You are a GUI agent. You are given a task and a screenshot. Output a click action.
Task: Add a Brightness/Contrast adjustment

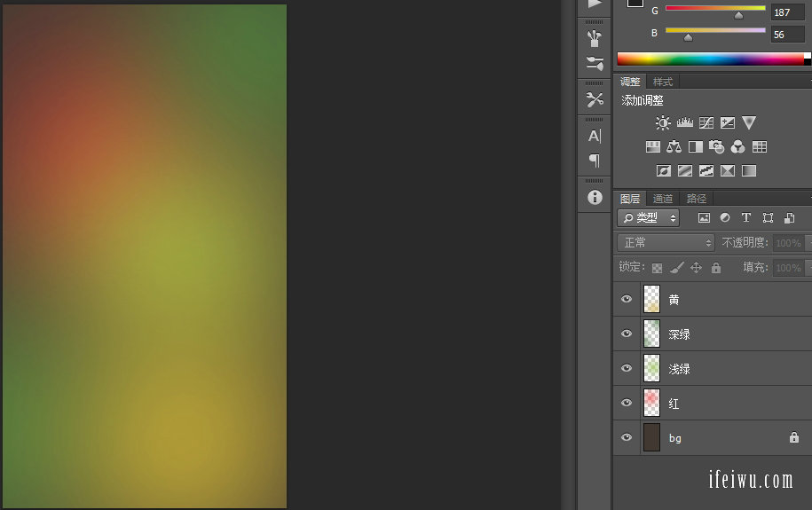pyautogui.click(x=663, y=123)
